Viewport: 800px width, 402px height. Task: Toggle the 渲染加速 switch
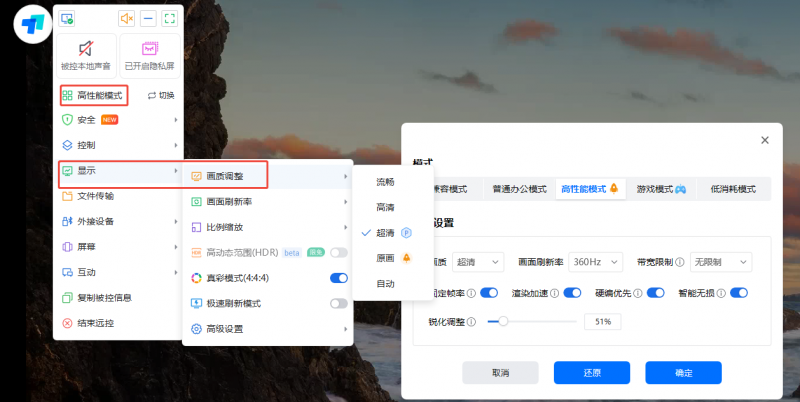click(x=572, y=293)
